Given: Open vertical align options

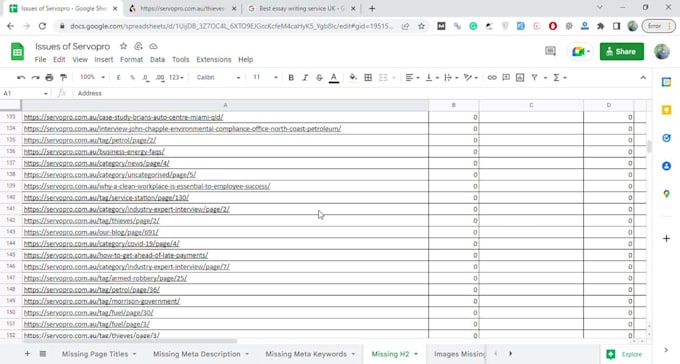Looking at the screenshot, I should click(x=432, y=78).
